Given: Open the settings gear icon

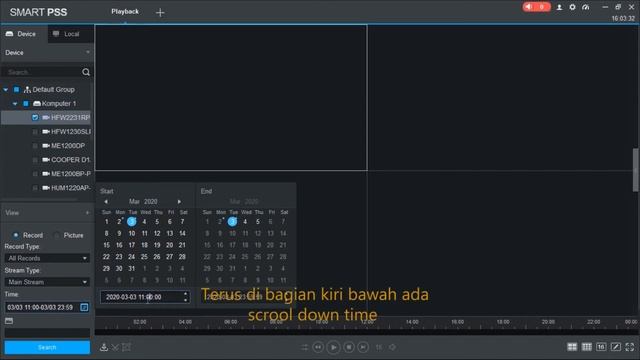Looking at the screenshot, I should pyautogui.click(x=572, y=7).
